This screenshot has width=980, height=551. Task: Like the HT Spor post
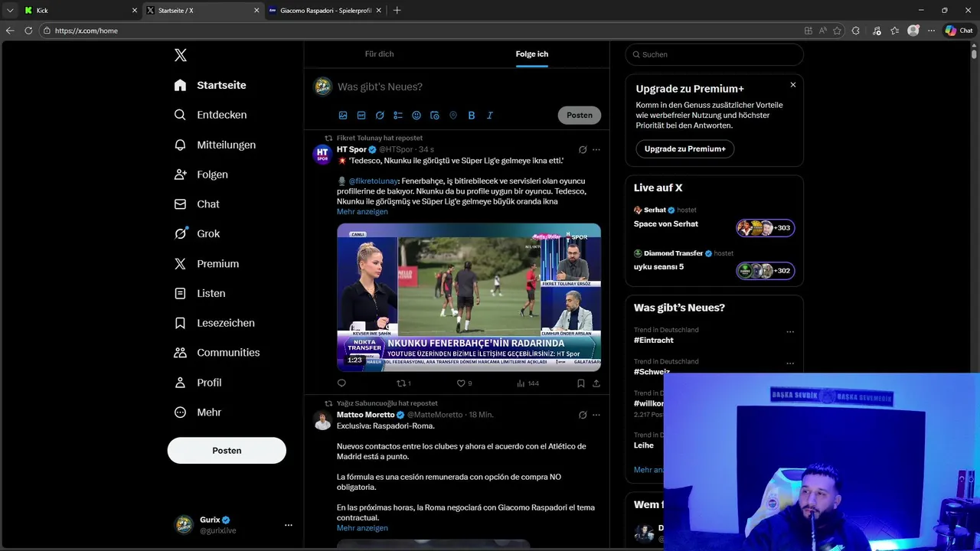point(464,383)
